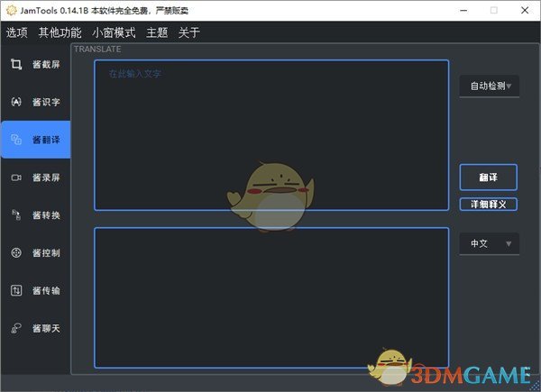Click into the lower translation output box

click(271, 297)
